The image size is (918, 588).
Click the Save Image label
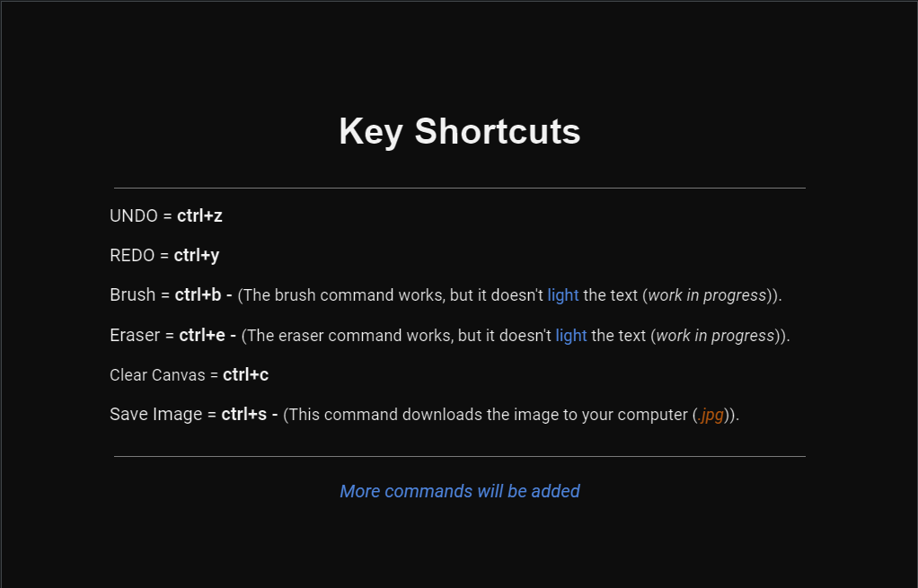155,414
